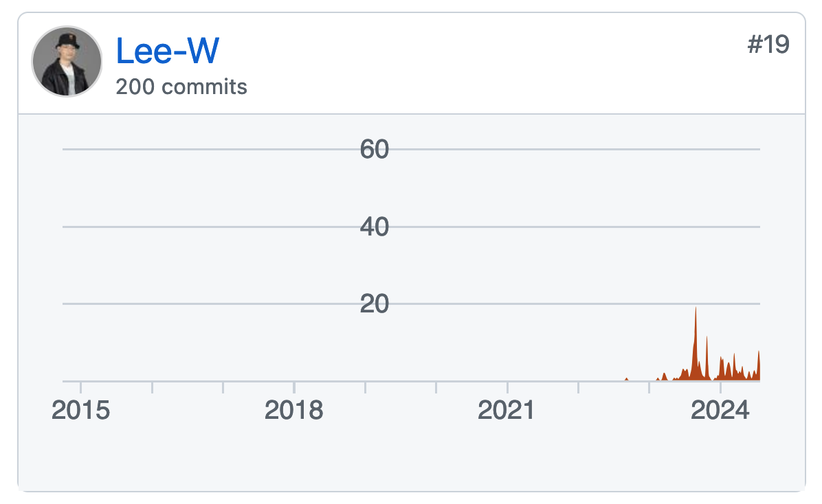822x504 pixels.
Task: Click the 2018 tick mark on axis
Action: click(294, 387)
